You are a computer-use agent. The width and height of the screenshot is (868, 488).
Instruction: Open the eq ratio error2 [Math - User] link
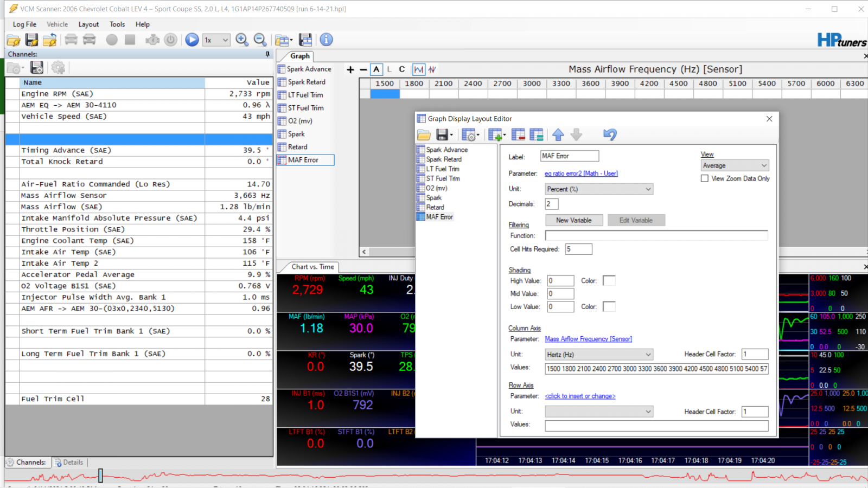[x=581, y=174]
